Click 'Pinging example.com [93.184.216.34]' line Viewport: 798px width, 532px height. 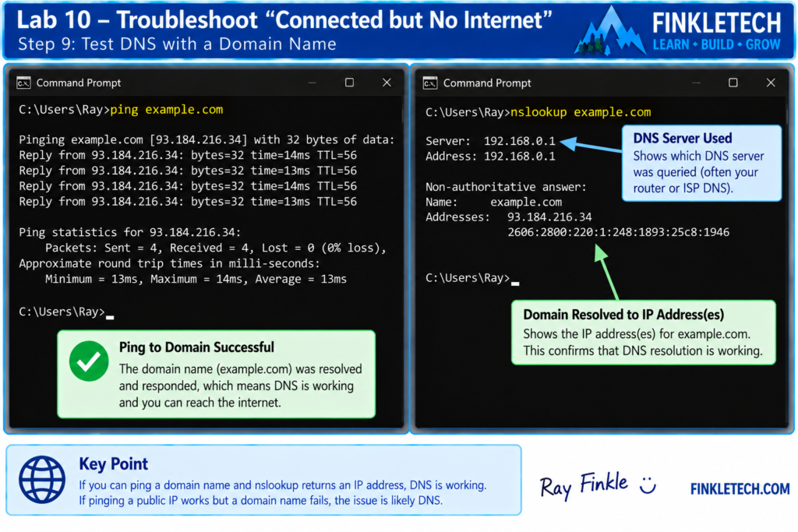207,140
